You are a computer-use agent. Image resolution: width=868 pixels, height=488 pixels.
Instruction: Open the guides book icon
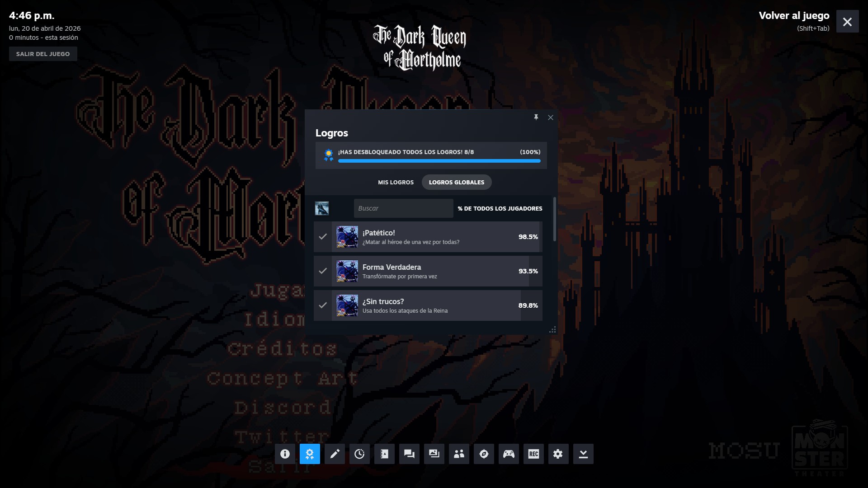pyautogui.click(x=384, y=454)
